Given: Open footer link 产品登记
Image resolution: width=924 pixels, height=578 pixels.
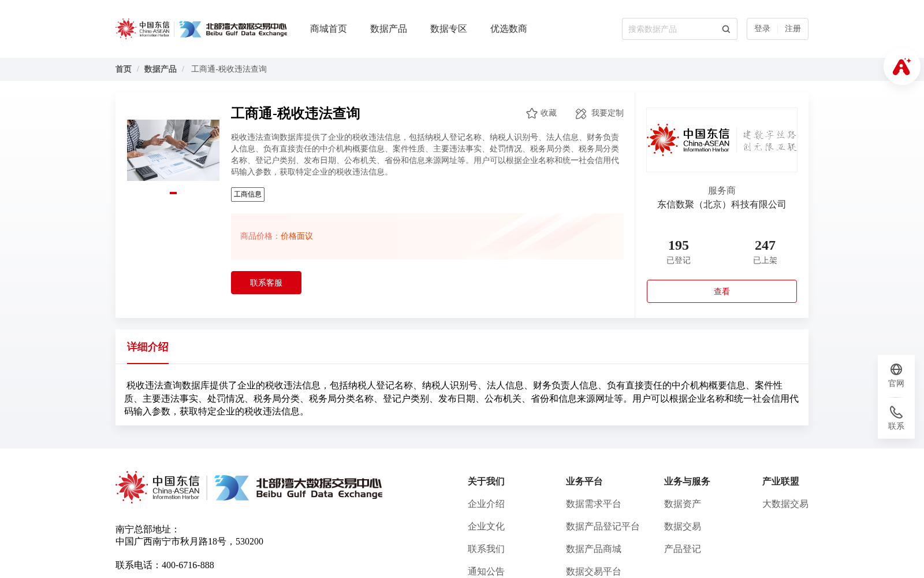Looking at the screenshot, I should pyautogui.click(x=683, y=549).
